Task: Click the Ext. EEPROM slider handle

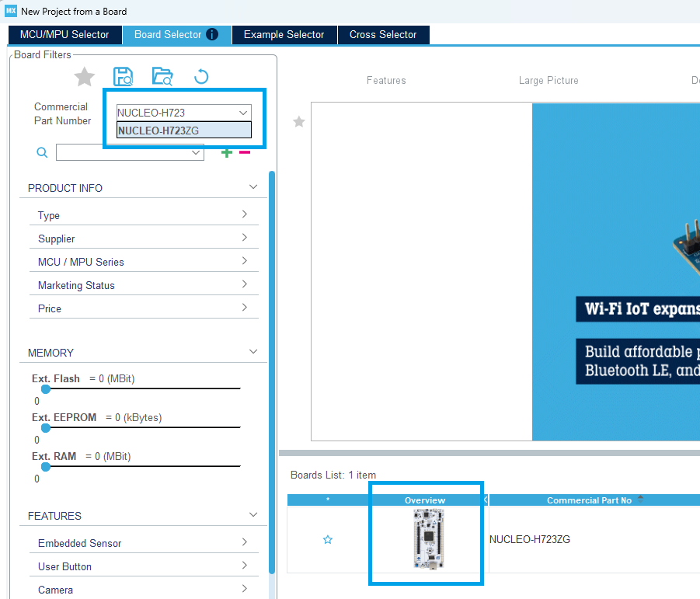Action: coord(46,427)
